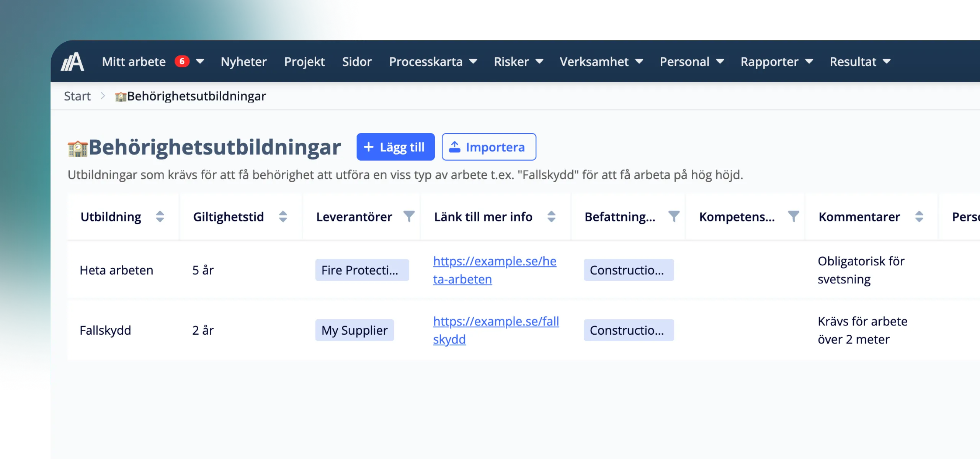Open the Projekt menu item
This screenshot has height=459, width=980.
click(304, 62)
